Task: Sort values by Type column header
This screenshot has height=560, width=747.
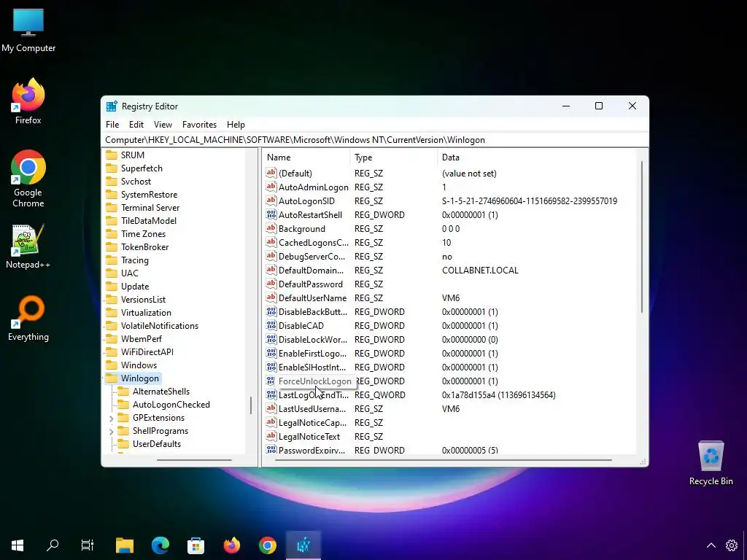Action: 394,157
